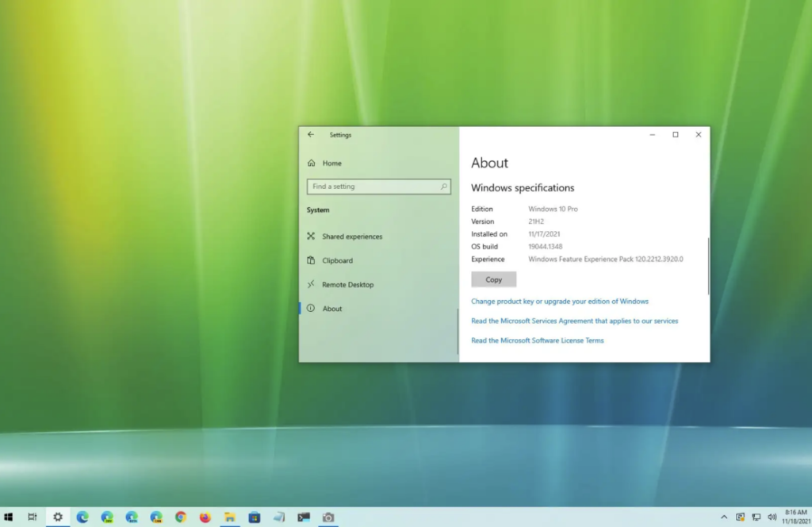Image resolution: width=812 pixels, height=527 pixels.
Task: Open Chrome from the taskbar
Action: pos(181,517)
